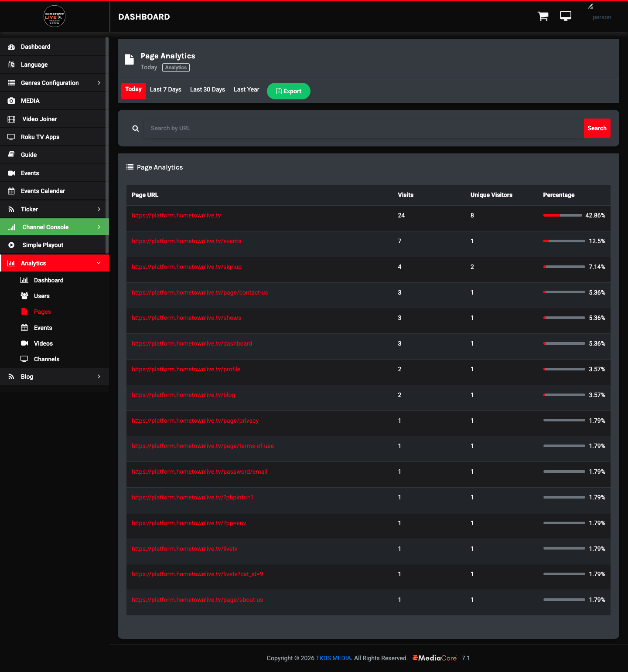Click the Roku TV Apps monitor icon

pos(11,137)
